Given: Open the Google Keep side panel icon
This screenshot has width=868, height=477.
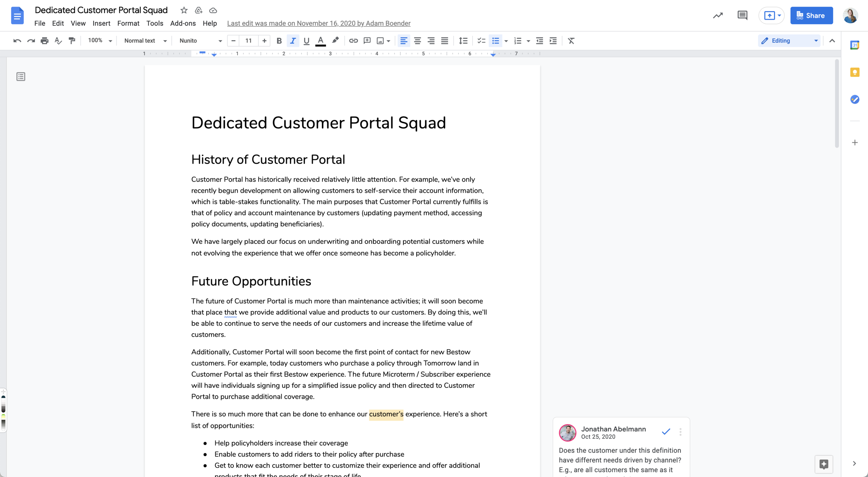Looking at the screenshot, I should 854,72.
